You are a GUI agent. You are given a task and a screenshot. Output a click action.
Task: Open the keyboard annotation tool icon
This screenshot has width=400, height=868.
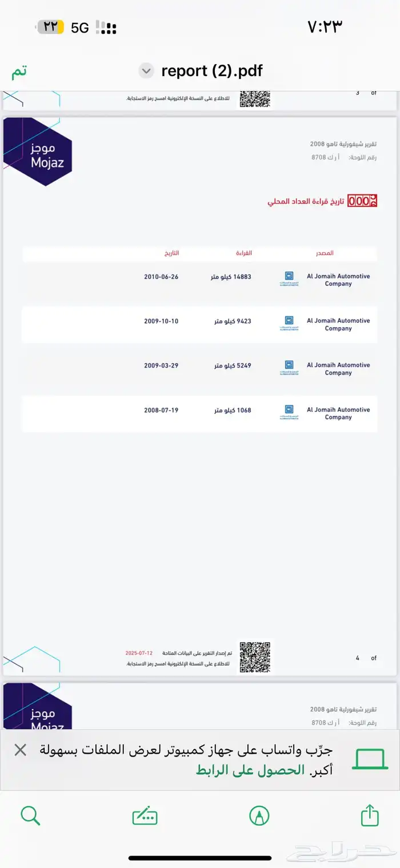pyautogui.click(x=145, y=815)
